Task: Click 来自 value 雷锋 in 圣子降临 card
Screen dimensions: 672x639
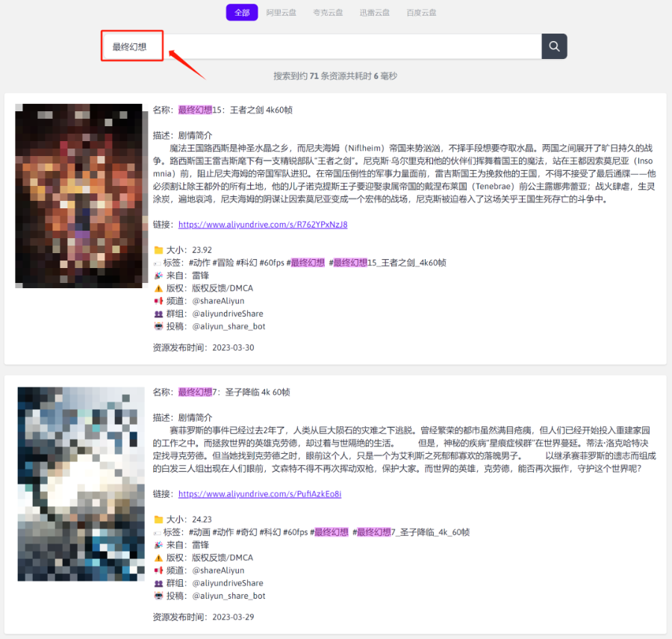Action: [x=200, y=545]
